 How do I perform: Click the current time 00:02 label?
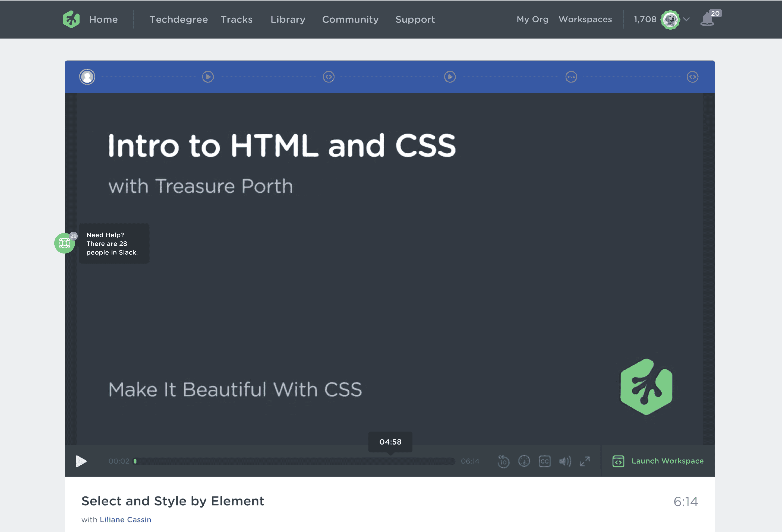pos(119,461)
